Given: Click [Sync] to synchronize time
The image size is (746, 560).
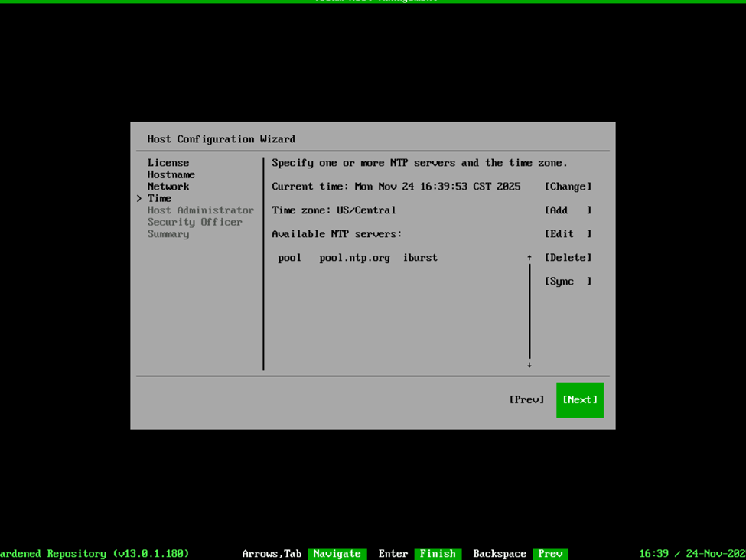Looking at the screenshot, I should [x=568, y=282].
